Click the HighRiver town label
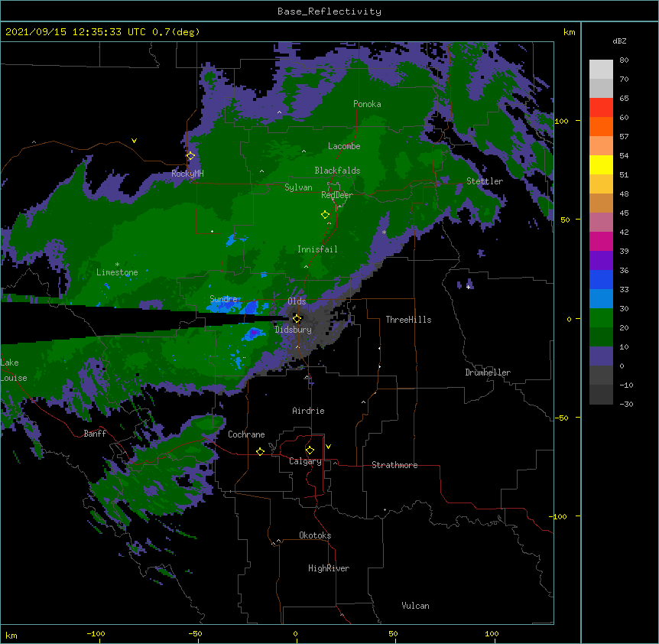 click(329, 568)
